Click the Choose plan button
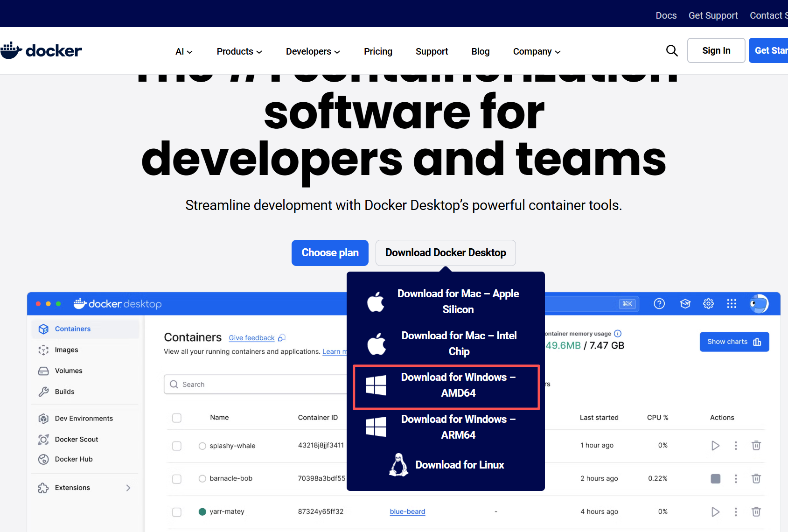This screenshot has width=788, height=532. tap(330, 253)
